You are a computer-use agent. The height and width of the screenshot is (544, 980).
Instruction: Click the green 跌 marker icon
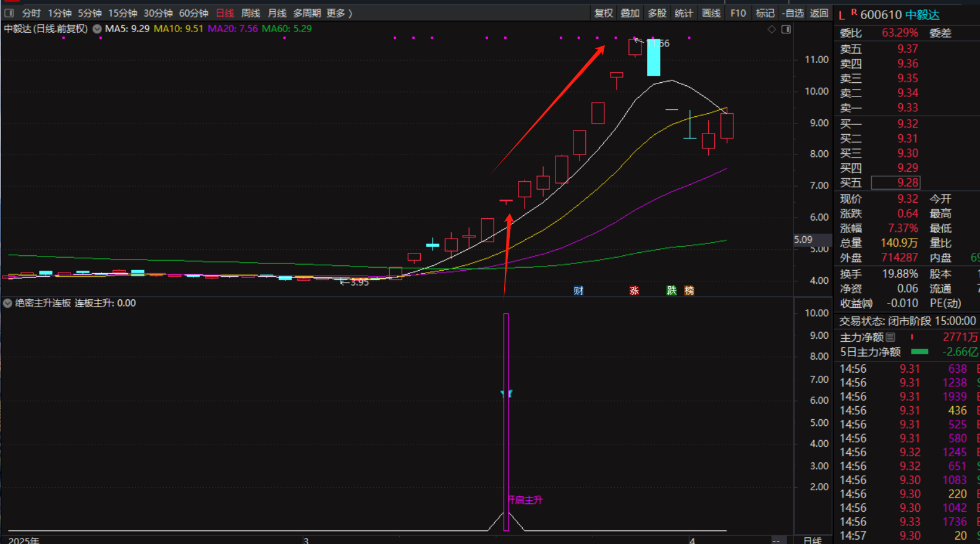coord(672,291)
